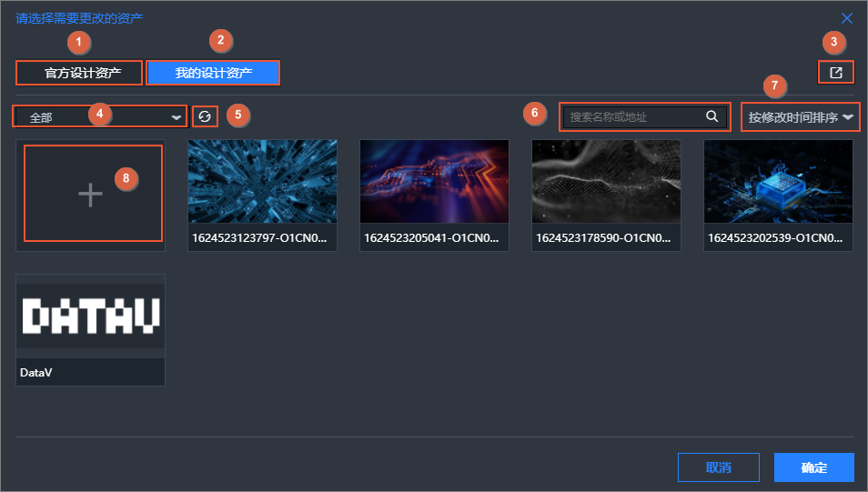Close the asset selection dialog
Image resolution: width=868 pixels, height=492 pixels.
(x=847, y=18)
